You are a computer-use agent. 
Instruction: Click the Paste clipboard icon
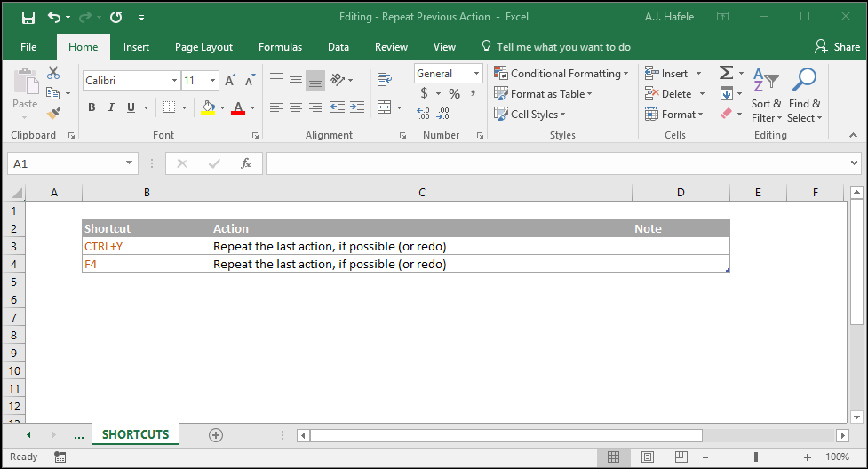26,82
